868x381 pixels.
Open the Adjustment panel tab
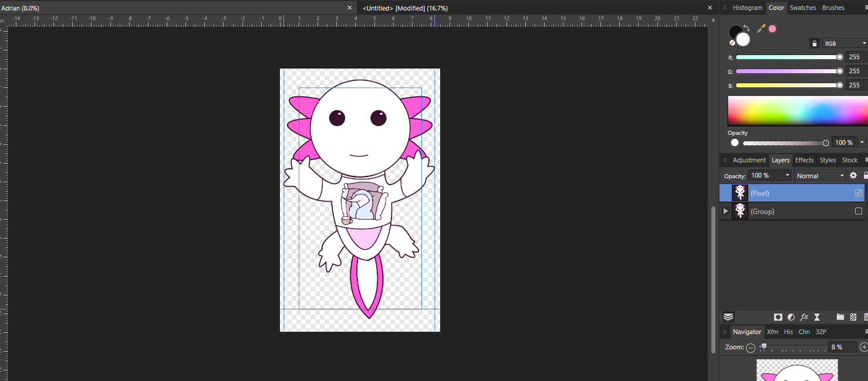[x=749, y=160]
